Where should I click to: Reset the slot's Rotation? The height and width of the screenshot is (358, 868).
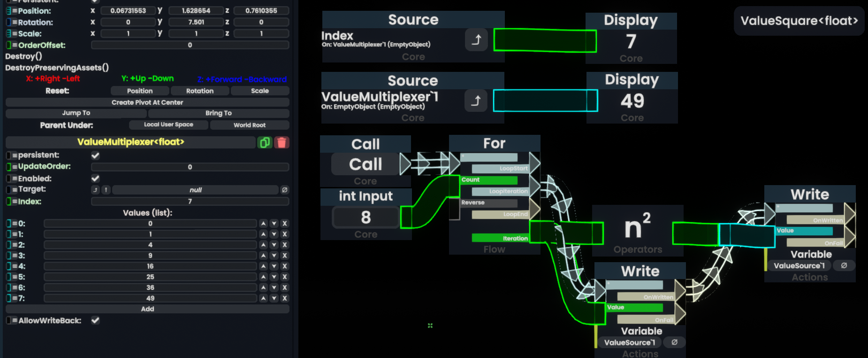point(199,91)
